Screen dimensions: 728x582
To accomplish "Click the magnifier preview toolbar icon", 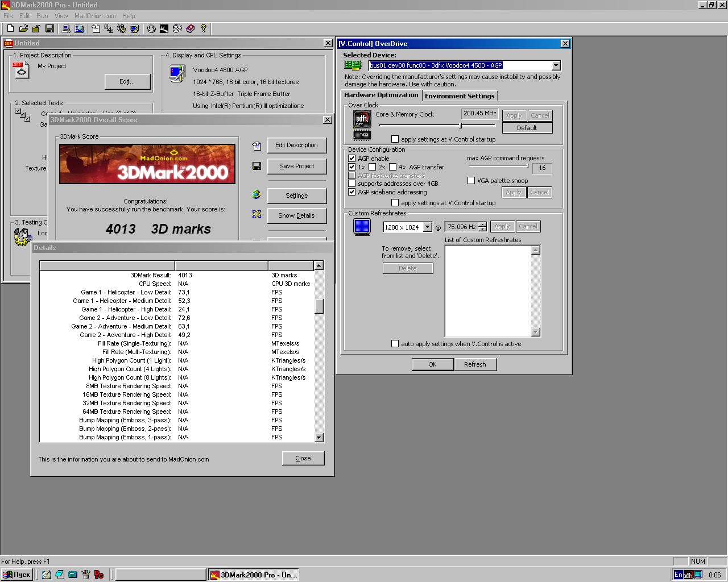I will (79, 28).
